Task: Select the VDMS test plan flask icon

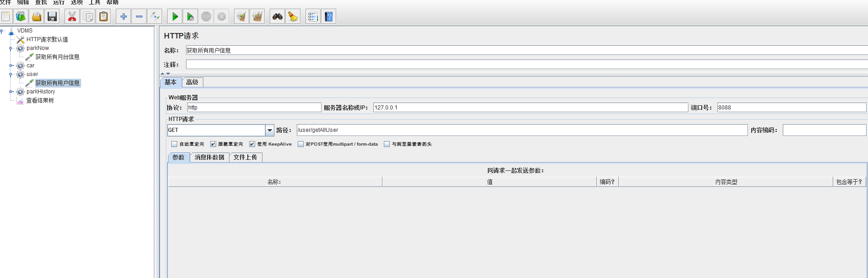Action: coord(11,31)
